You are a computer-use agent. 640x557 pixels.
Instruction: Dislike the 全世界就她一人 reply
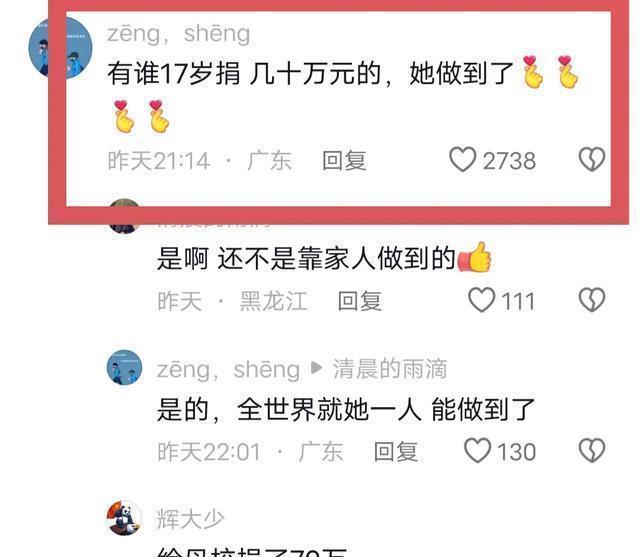[592, 450]
